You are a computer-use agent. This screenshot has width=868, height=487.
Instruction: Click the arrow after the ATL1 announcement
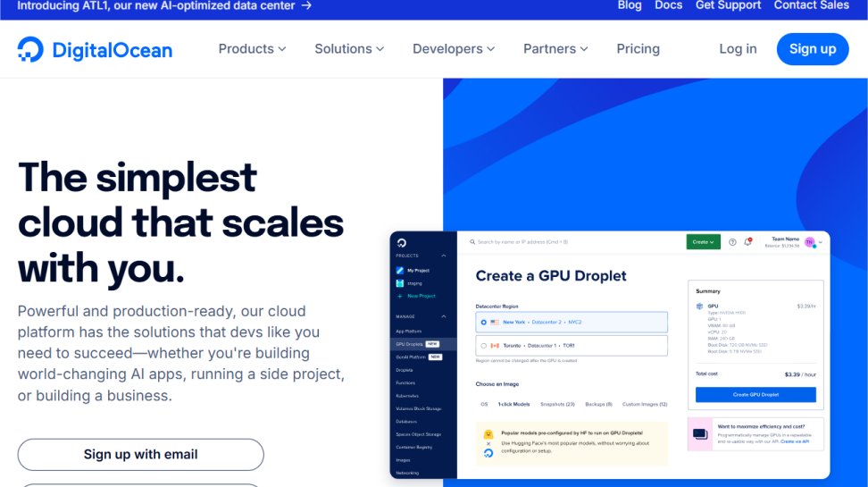tap(306, 5)
